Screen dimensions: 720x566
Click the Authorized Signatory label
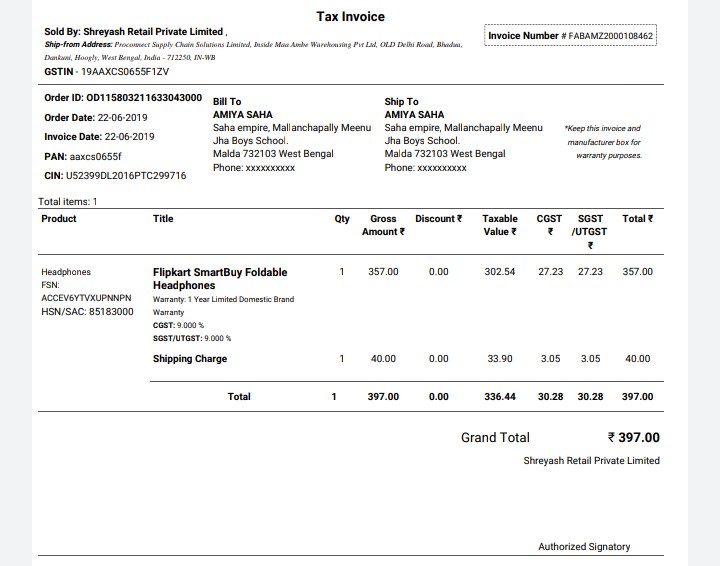[584, 547]
